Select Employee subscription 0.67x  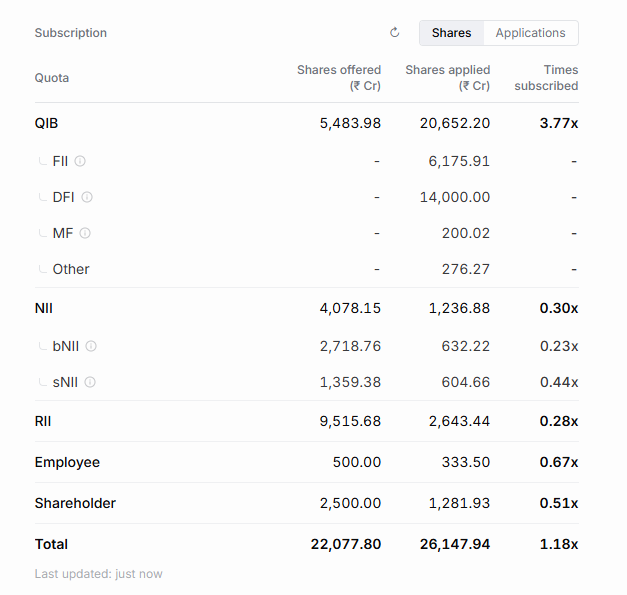click(559, 462)
